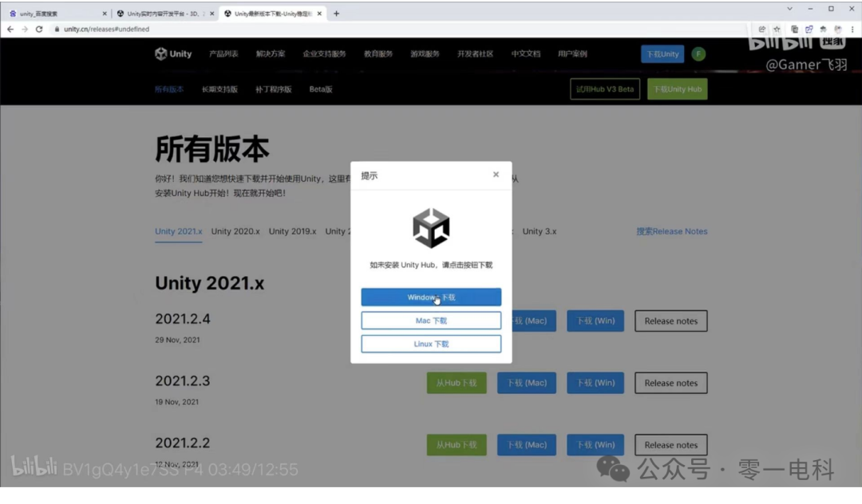Viewport: 862px width, 504px height.
Task: Click the share page icon in toolbar
Action: click(x=762, y=29)
